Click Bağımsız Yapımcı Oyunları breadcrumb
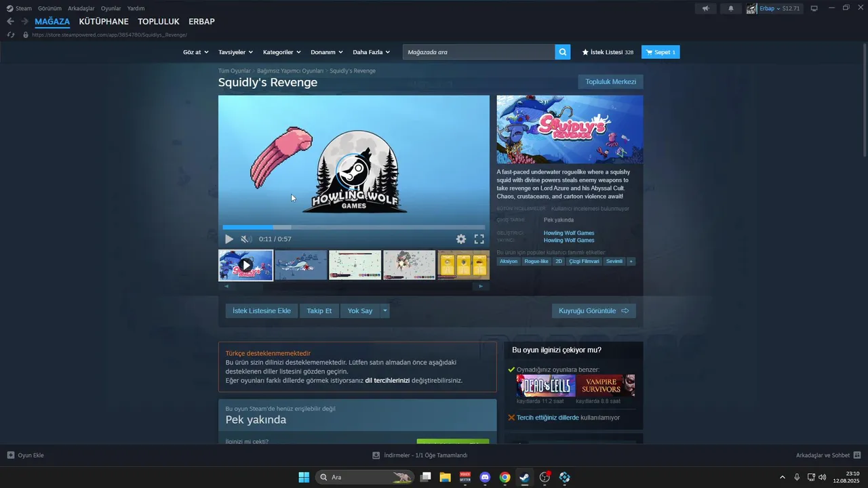868x488 pixels. pyautogui.click(x=290, y=70)
